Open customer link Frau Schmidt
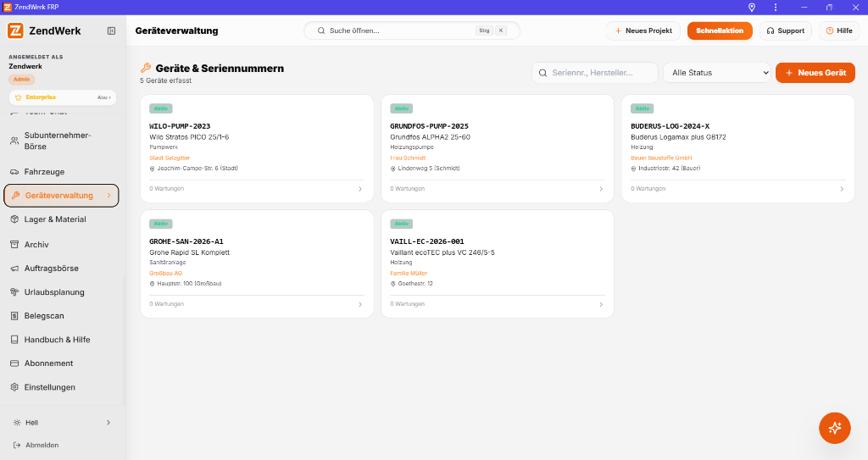868x460 pixels. coord(408,158)
